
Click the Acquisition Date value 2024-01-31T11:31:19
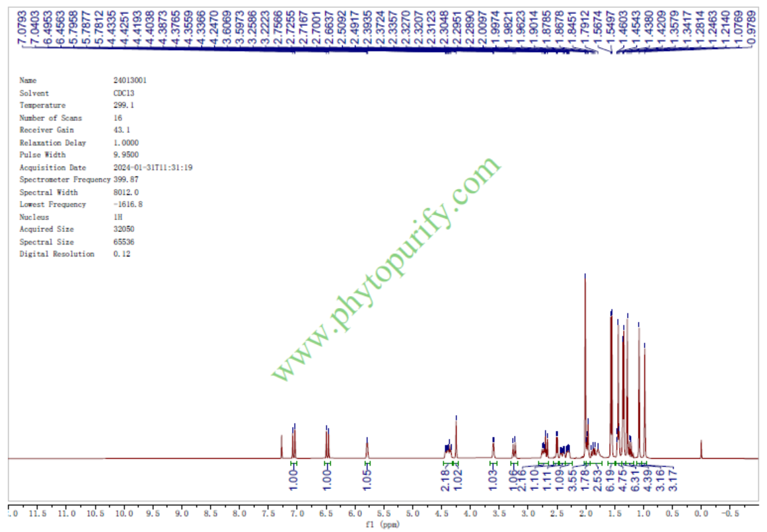click(153, 168)
